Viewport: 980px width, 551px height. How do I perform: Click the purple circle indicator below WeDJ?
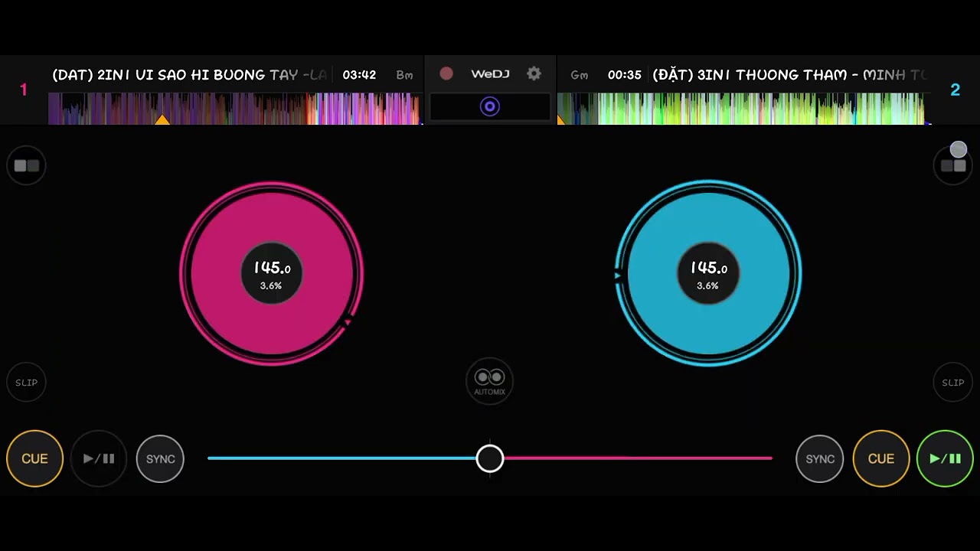[x=490, y=107]
